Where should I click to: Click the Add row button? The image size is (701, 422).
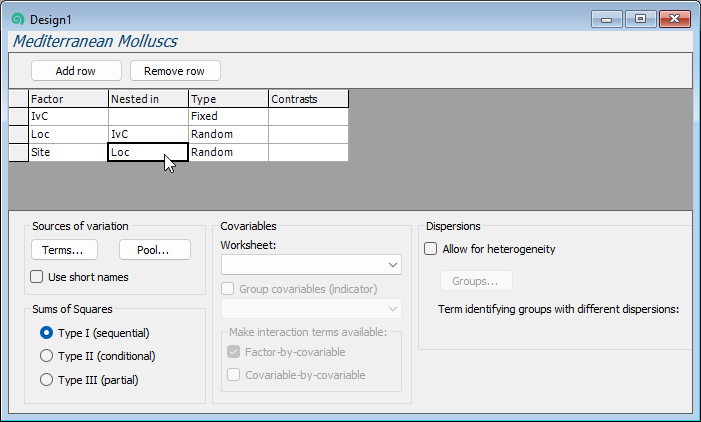point(76,71)
